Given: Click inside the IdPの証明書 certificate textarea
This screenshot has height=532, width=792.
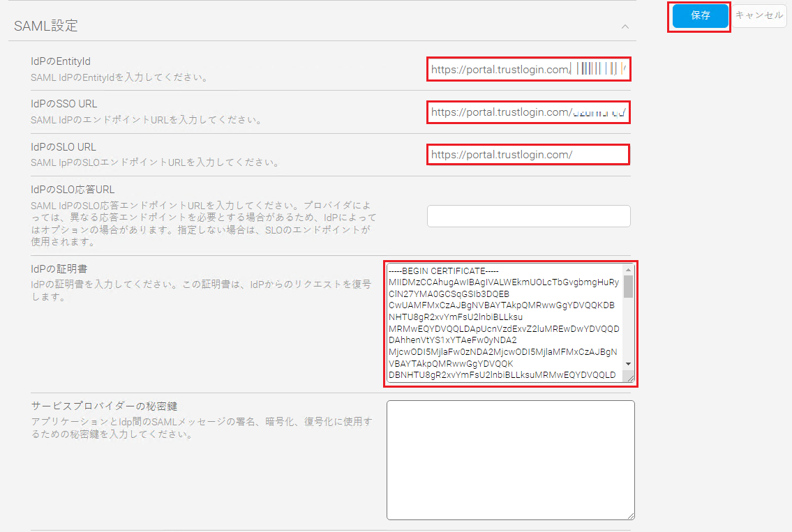Looking at the screenshot, I should 506,323.
